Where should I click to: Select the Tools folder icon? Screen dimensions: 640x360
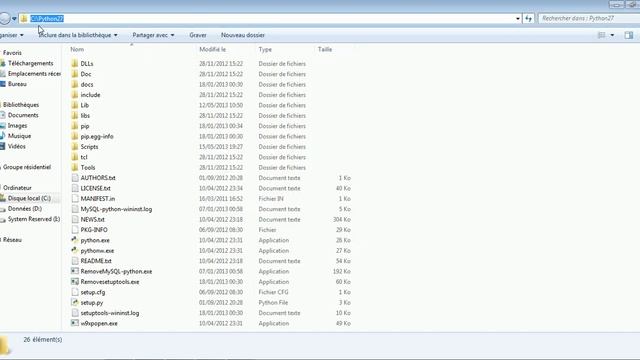pos(75,167)
